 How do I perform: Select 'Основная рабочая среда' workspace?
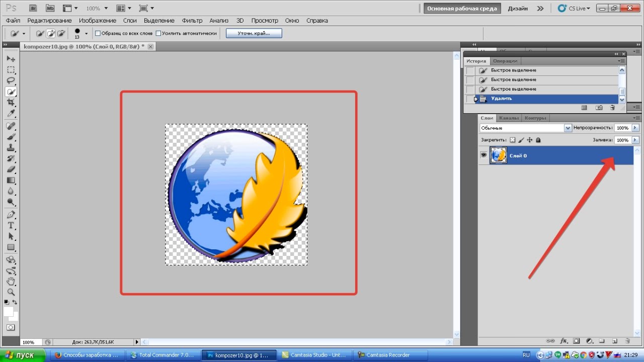point(462,9)
